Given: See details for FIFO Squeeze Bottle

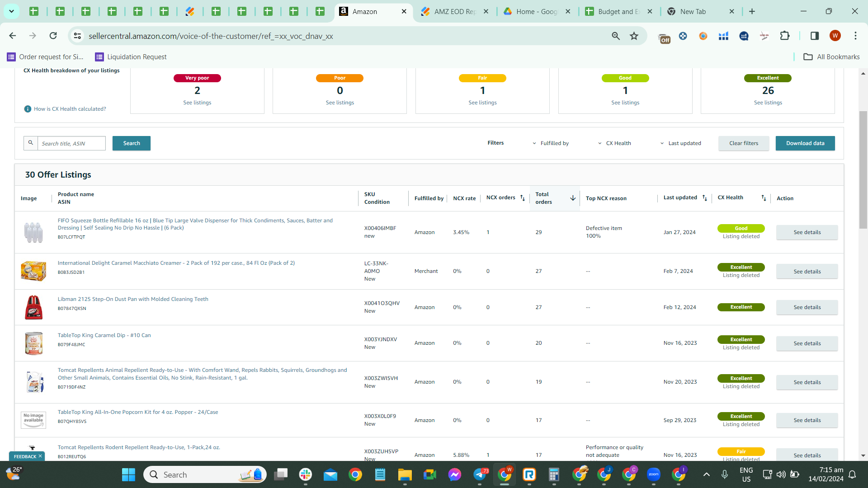Looking at the screenshot, I should click(x=807, y=232).
